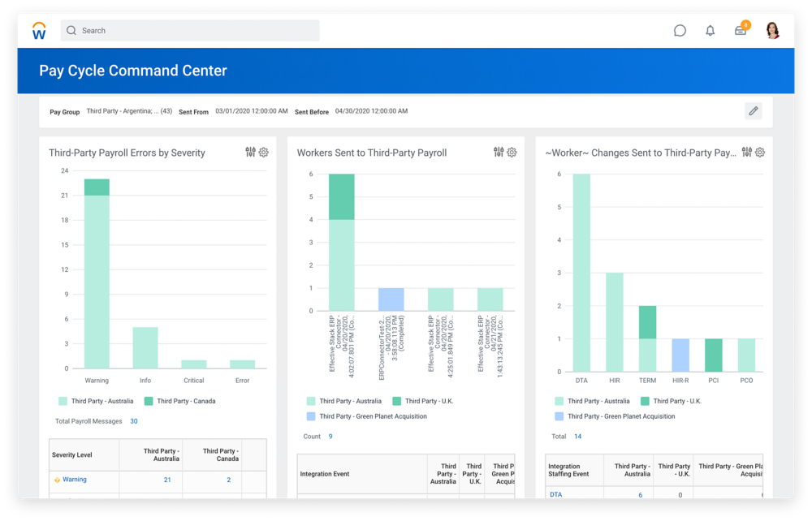Toggle Green Planet Acquisition legend in Workers chart
This screenshot has height=521, width=812.
point(311,416)
